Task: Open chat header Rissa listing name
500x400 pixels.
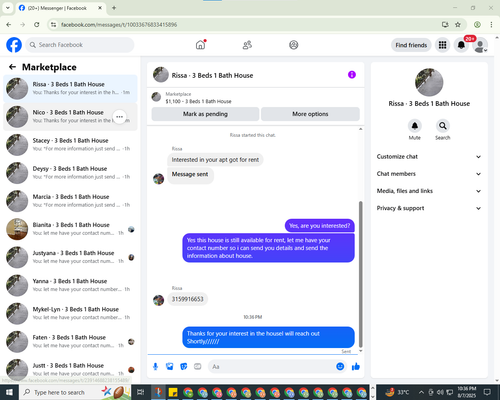Action: click(212, 75)
